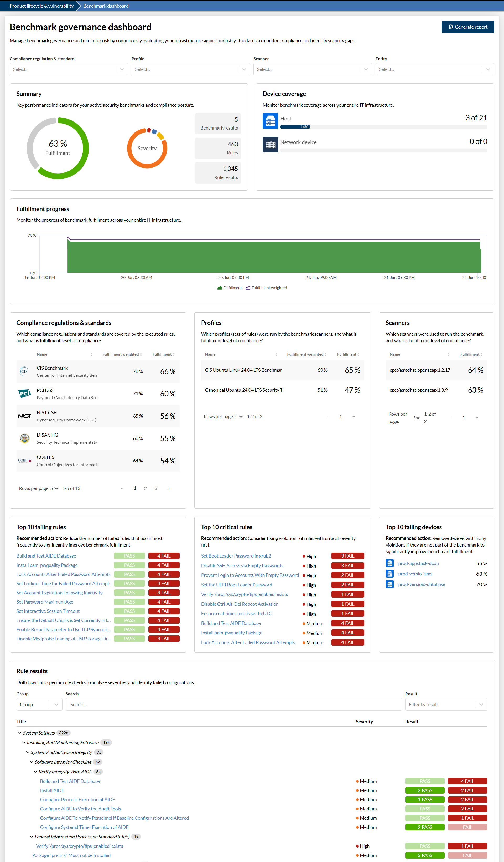The width and height of the screenshot is (504, 862).
Task: Click Product lifecycle & vulnerability breadcrumb
Action: 41,6
